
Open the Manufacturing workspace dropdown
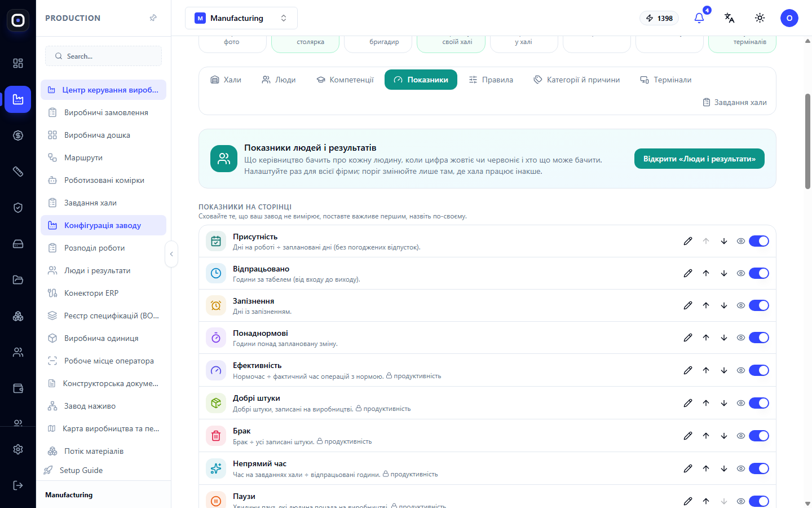[x=241, y=18]
